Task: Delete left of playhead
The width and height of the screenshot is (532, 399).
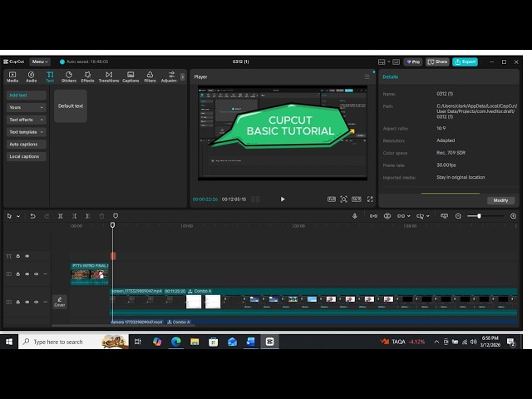Action: point(74,216)
